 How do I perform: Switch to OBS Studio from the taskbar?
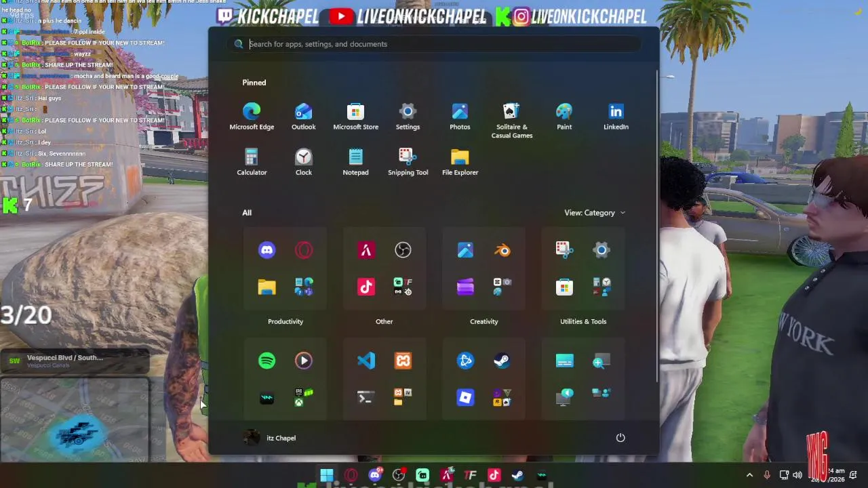click(399, 475)
